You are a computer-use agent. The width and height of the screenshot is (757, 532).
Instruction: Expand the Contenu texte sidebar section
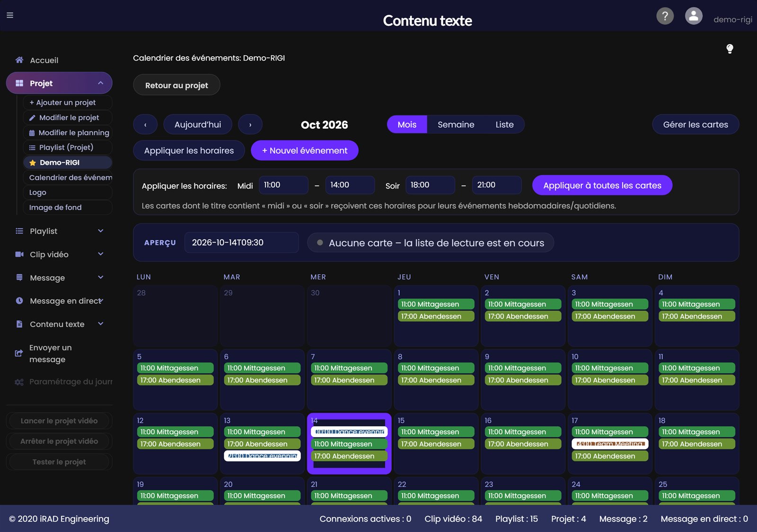tap(101, 323)
